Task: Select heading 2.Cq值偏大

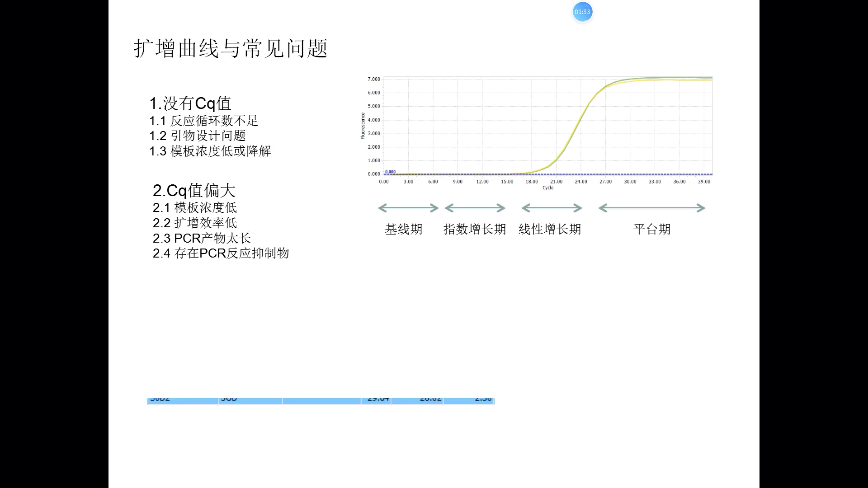Action: point(194,190)
